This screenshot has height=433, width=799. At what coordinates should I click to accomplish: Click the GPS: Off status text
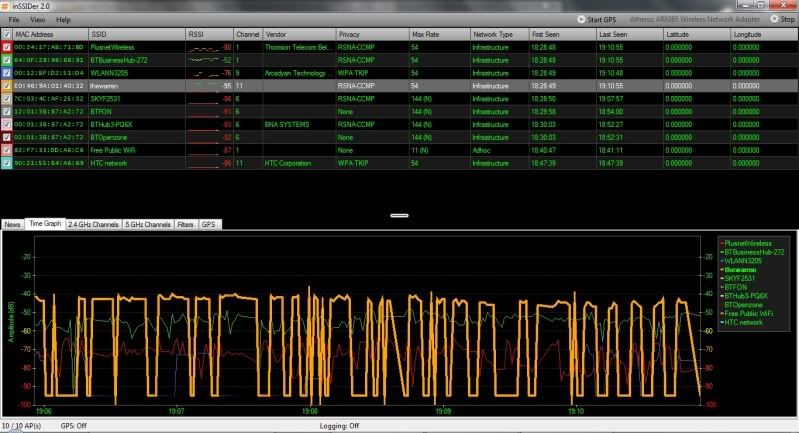tap(73, 426)
